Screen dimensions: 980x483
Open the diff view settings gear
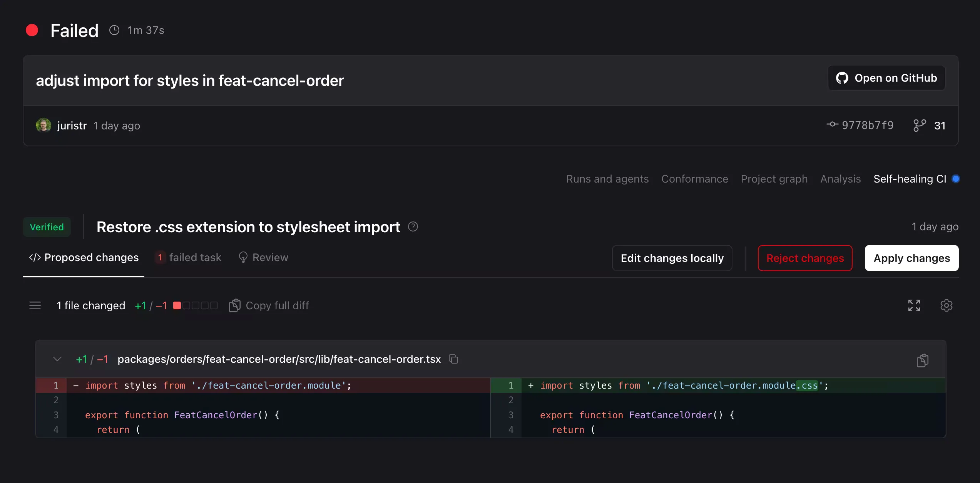(946, 305)
